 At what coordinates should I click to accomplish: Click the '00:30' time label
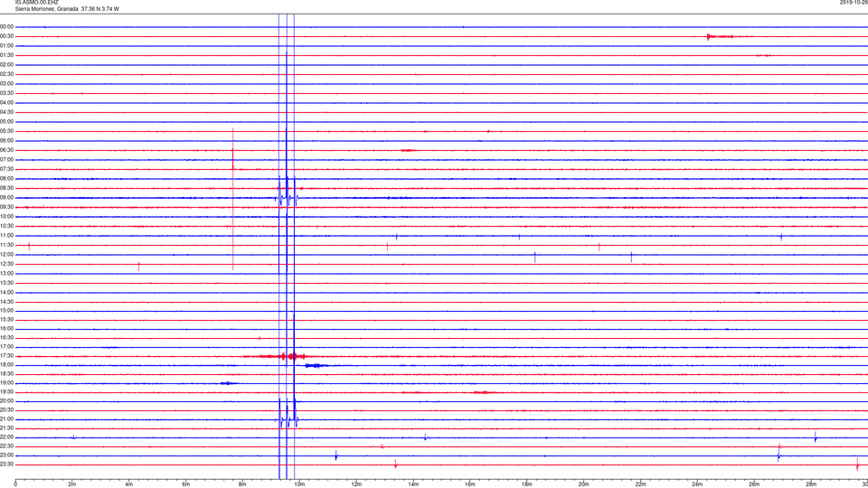tap(7, 36)
